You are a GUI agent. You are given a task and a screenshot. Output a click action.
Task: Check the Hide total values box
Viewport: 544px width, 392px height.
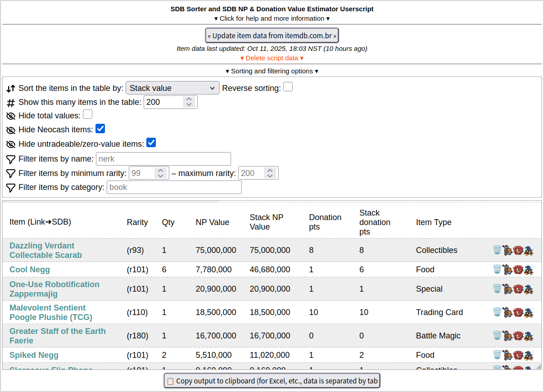(88, 115)
